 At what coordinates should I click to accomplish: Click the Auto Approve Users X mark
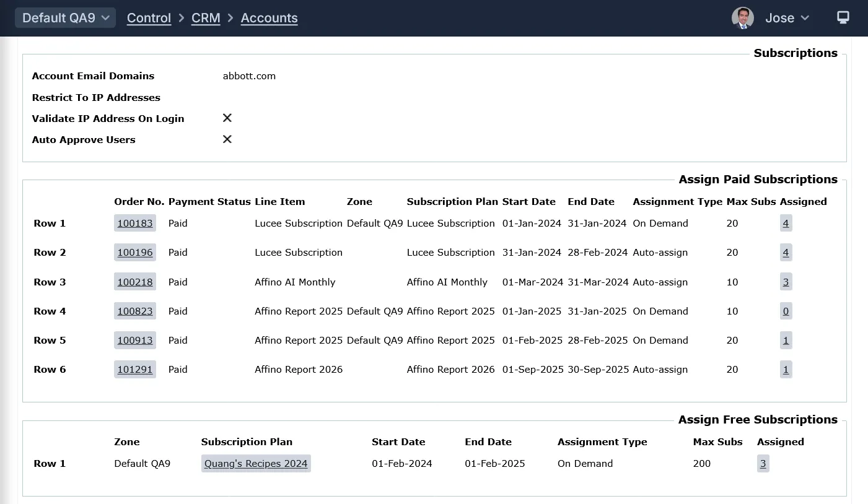coord(227,139)
